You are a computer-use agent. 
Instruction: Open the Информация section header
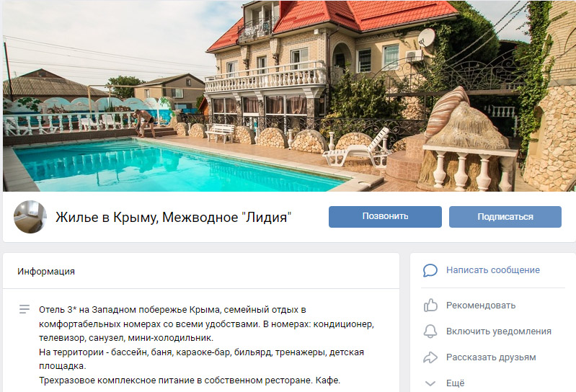tap(46, 272)
